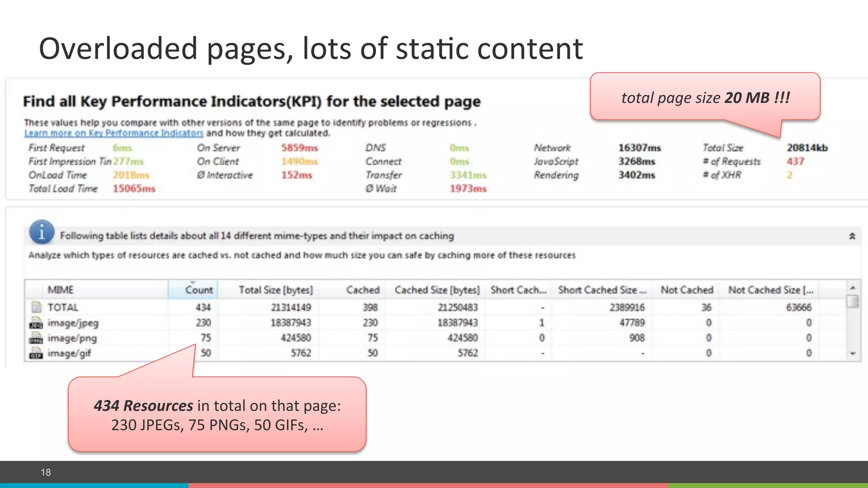Click Network value 16307ms
The width and height of the screenshot is (868, 488).
[640, 148]
